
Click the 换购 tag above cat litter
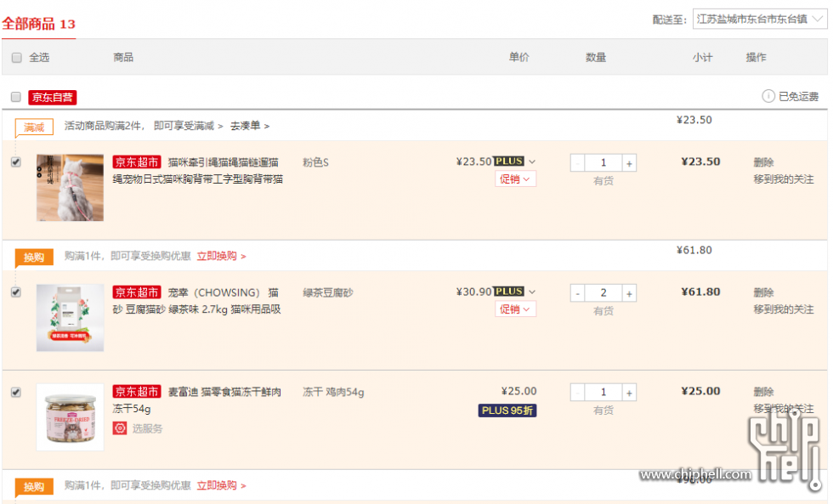click(34, 257)
